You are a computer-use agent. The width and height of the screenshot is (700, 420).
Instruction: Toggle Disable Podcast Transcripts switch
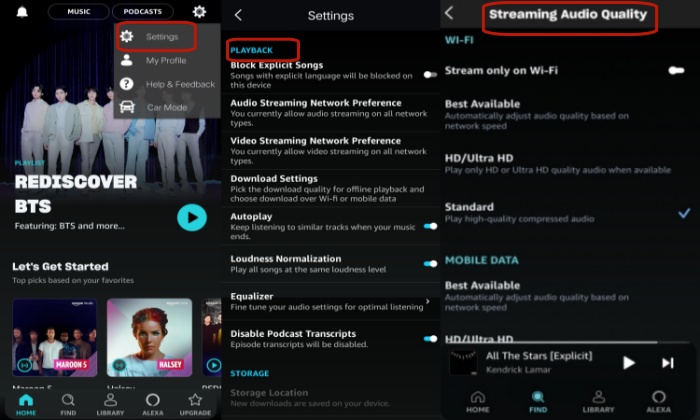pyautogui.click(x=430, y=339)
